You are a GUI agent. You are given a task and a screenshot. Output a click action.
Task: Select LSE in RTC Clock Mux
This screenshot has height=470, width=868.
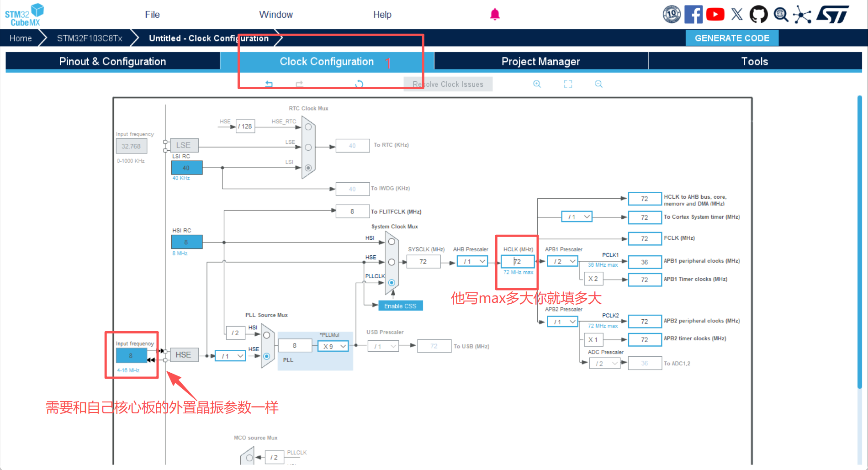(308, 148)
